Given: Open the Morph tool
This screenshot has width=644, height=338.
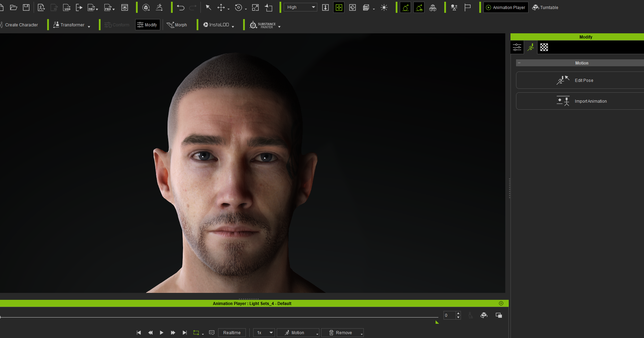Looking at the screenshot, I should (177, 25).
